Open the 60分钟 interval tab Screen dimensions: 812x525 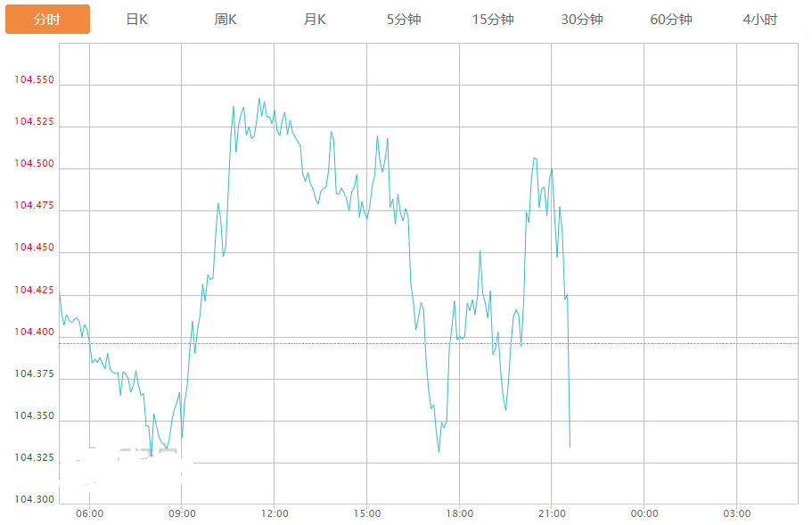pos(671,20)
